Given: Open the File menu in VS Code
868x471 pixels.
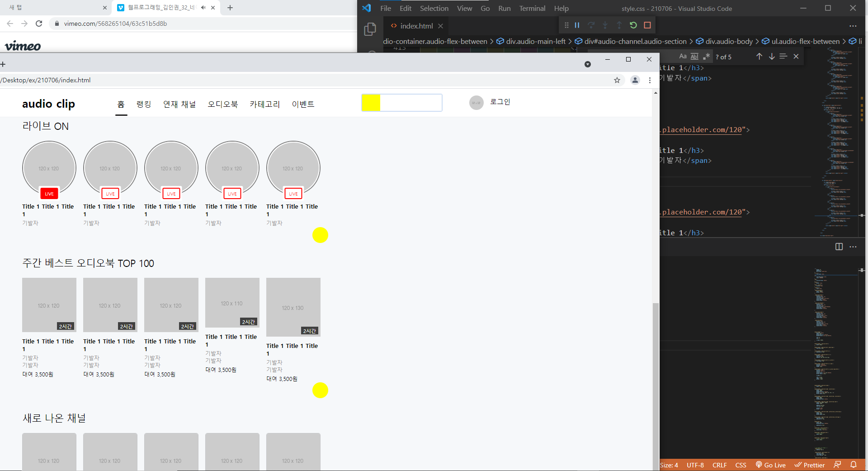Looking at the screenshot, I should click(386, 8).
